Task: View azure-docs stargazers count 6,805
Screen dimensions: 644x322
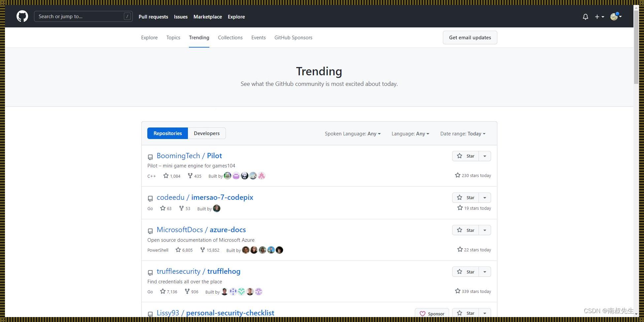Action: pos(184,250)
